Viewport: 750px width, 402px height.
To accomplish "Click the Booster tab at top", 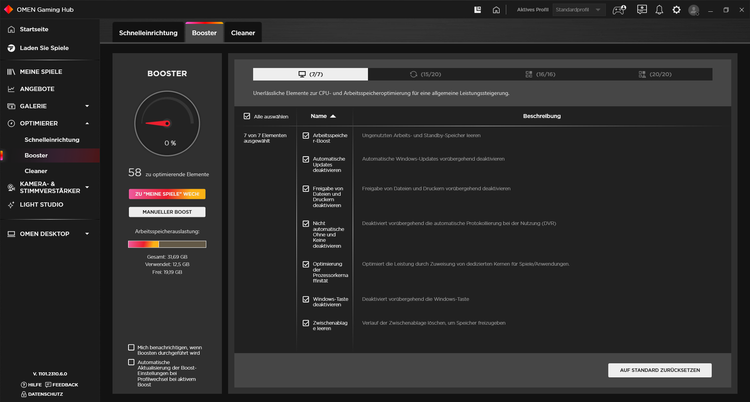I will point(204,33).
